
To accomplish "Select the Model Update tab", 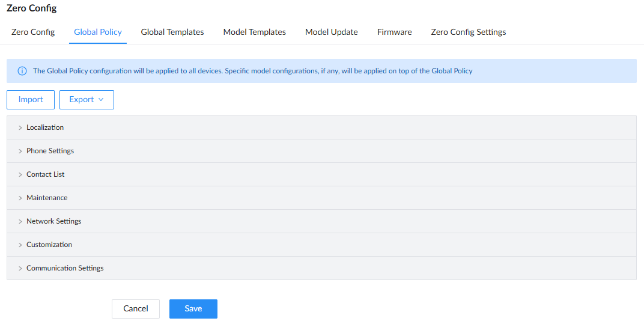I will pyautogui.click(x=332, y=32).
